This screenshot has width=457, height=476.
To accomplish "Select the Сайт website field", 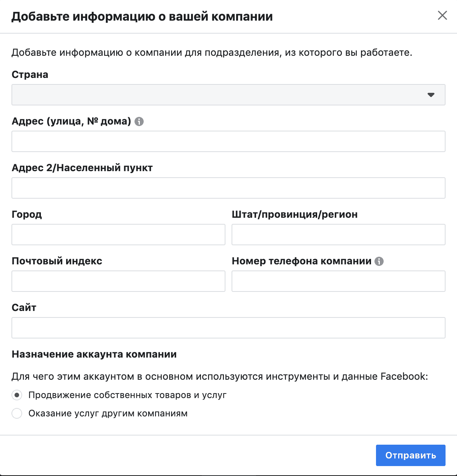I will [228, 328].
